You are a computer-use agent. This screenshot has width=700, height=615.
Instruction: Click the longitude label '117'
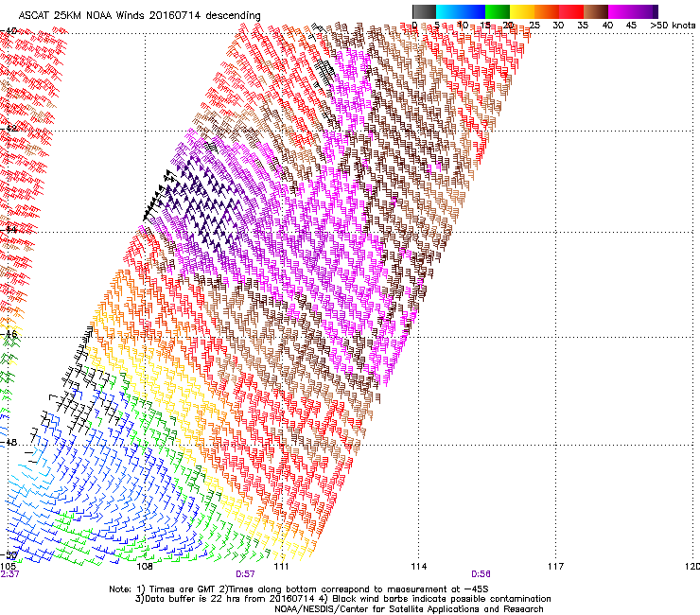556,567
